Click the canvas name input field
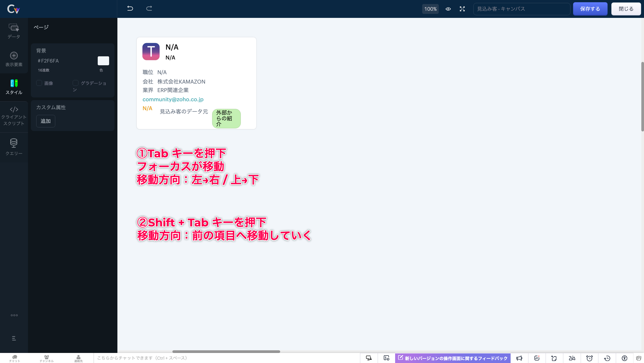Screen dimensions: 644x363 click(521, 9)
